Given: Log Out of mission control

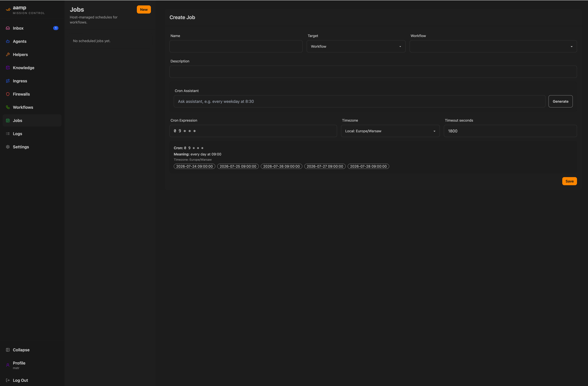Looking at the screenshot, I should [x=32, y=380].
